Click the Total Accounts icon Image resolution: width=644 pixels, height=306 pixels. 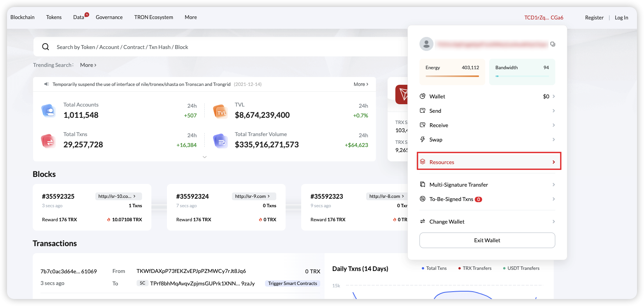pyautogui.click(x=49, y=111)
